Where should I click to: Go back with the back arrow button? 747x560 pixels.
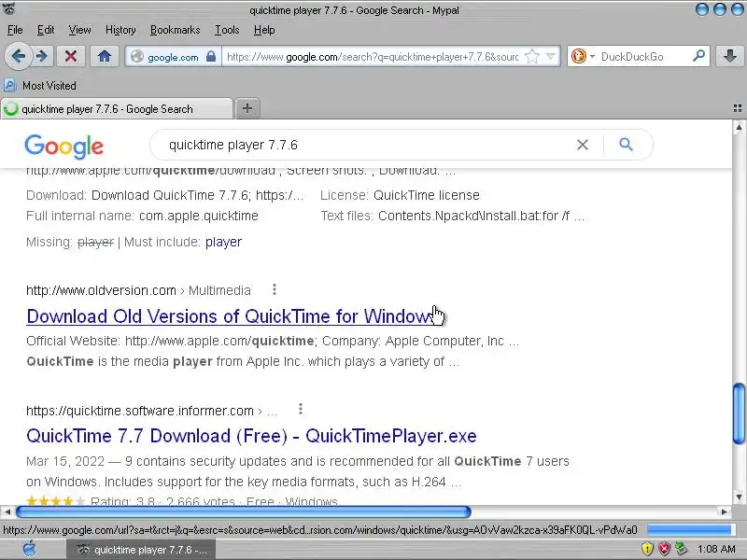[x=18, y=56]
